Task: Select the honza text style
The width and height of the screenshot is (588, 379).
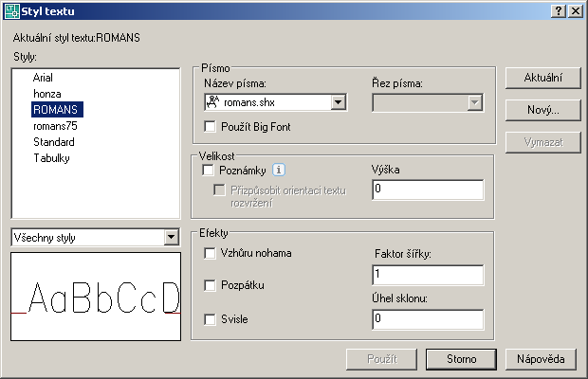Action: click(x=46, y=94)
